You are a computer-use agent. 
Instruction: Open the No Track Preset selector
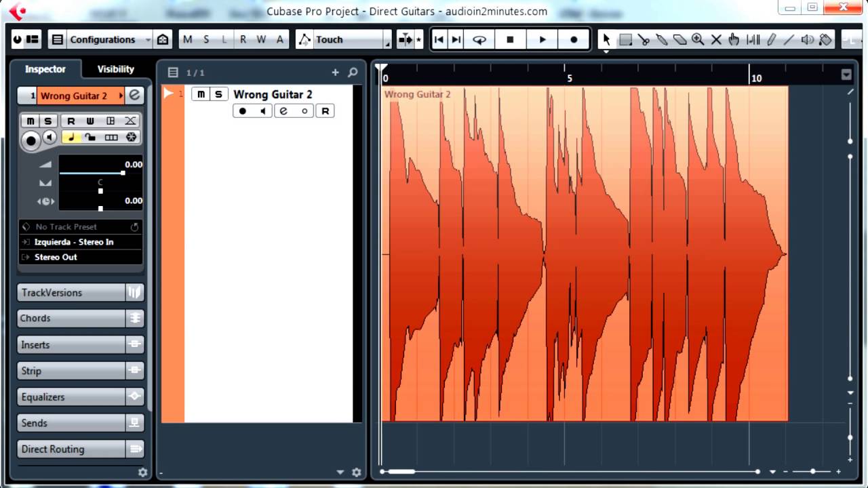(x=80, y=227)
